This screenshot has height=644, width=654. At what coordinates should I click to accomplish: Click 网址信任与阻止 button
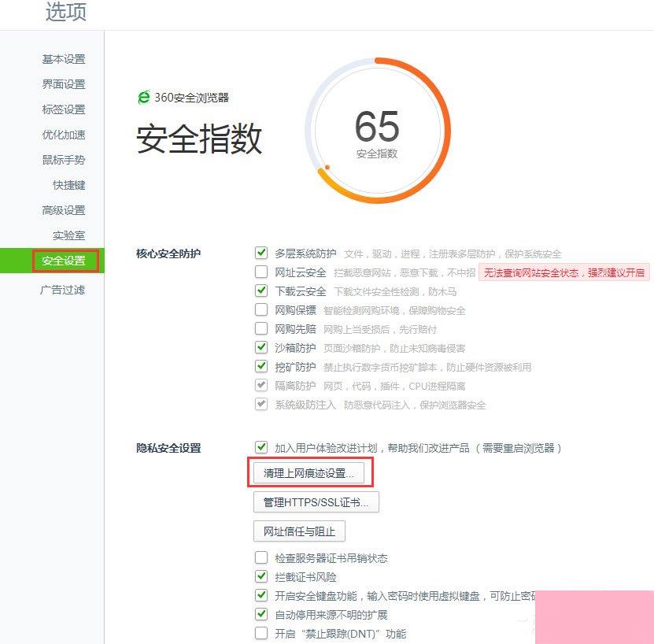(300, 531)
